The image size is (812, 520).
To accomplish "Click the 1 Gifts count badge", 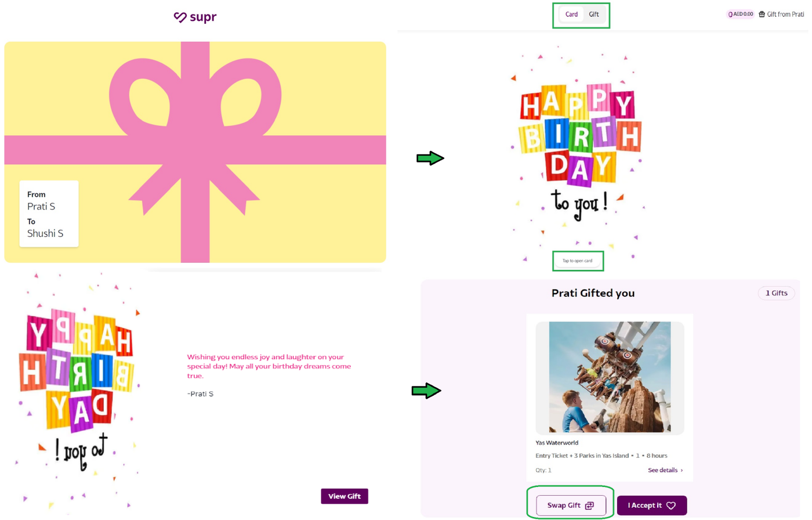I will (x=776, y=293).
